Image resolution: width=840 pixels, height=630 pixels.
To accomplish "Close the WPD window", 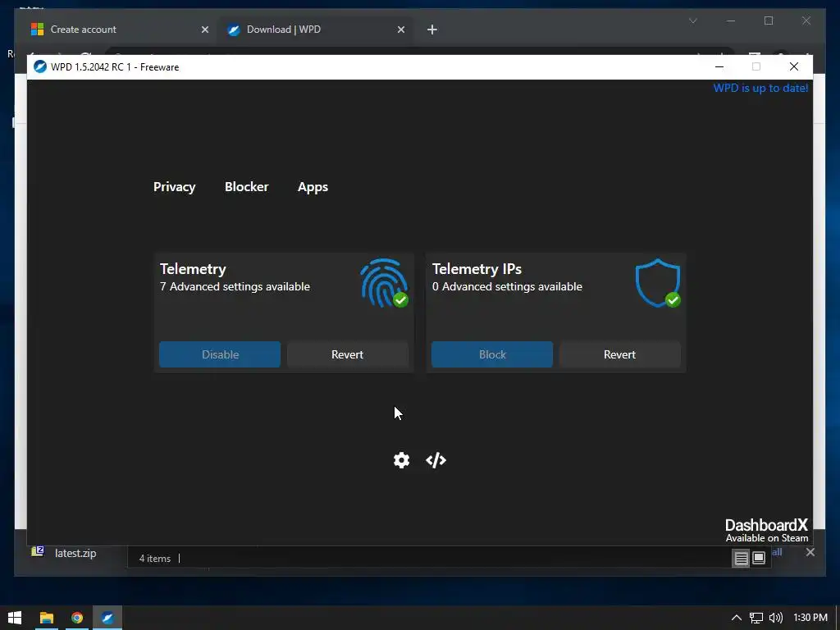I will [x=794, y=67].
